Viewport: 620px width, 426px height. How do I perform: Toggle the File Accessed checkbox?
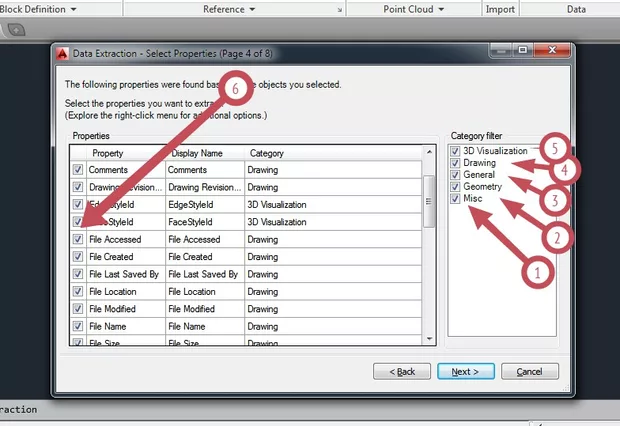(x=78, y=239)
